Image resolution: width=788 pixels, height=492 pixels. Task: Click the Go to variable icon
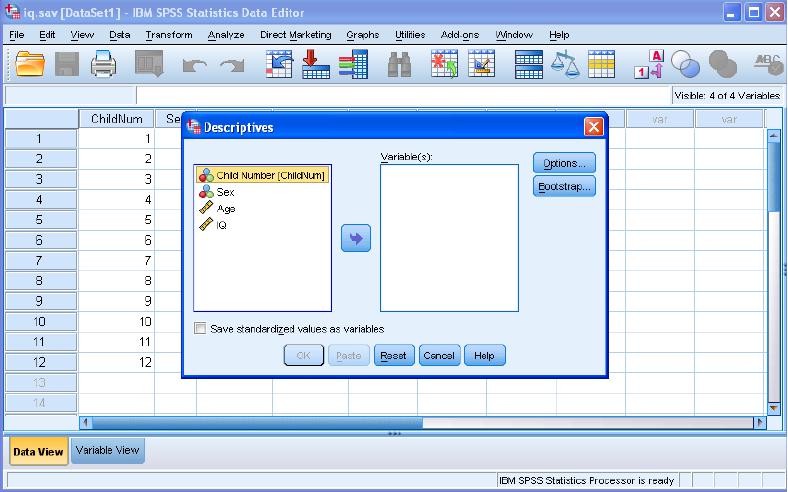pyautogui.click(x=316, y=64)
